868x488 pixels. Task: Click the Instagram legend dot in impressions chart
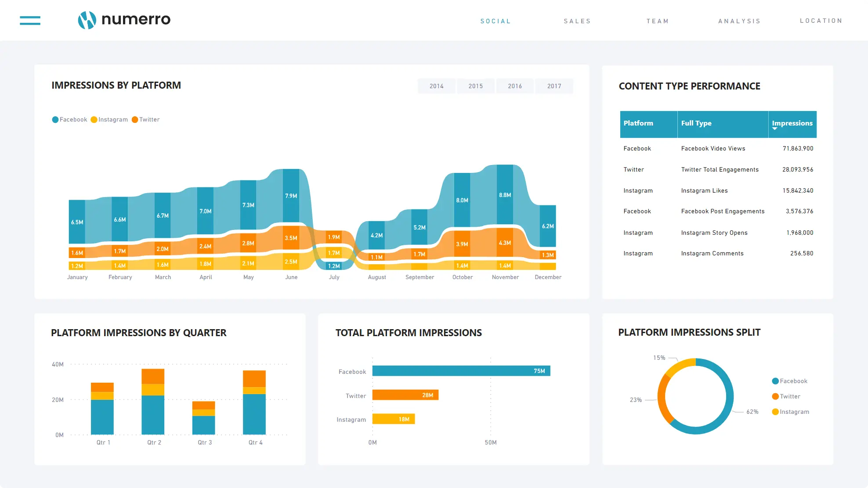[x=94, y=120]
